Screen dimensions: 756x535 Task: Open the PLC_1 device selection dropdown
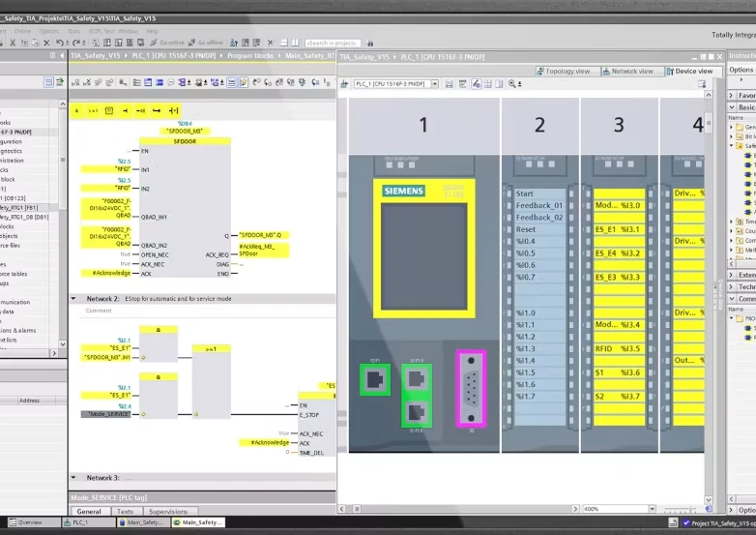click(434, 84)
